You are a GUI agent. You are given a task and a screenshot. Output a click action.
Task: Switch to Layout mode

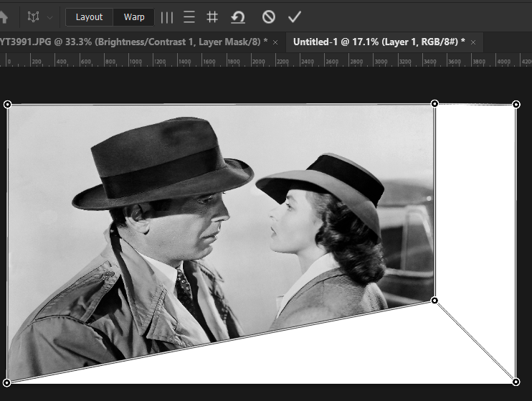[89, 17]
